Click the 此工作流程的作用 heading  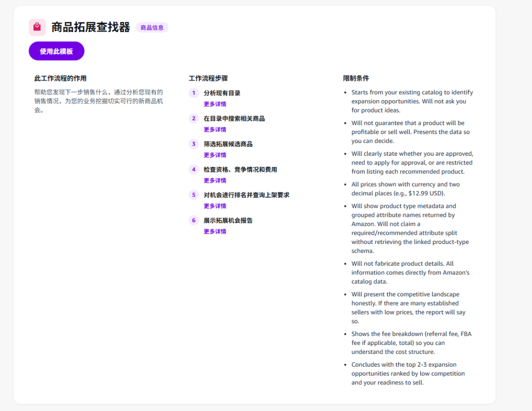[61, 78]
